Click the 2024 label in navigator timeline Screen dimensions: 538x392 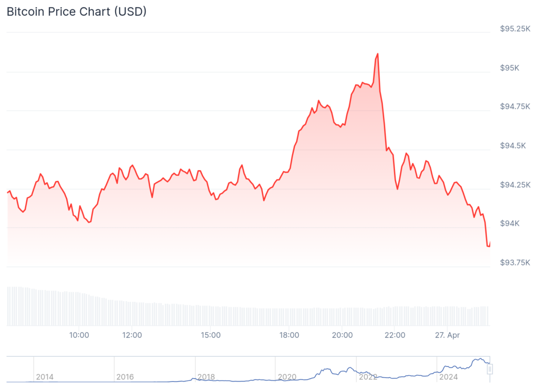pyautogui.click(x=448, y=377)
